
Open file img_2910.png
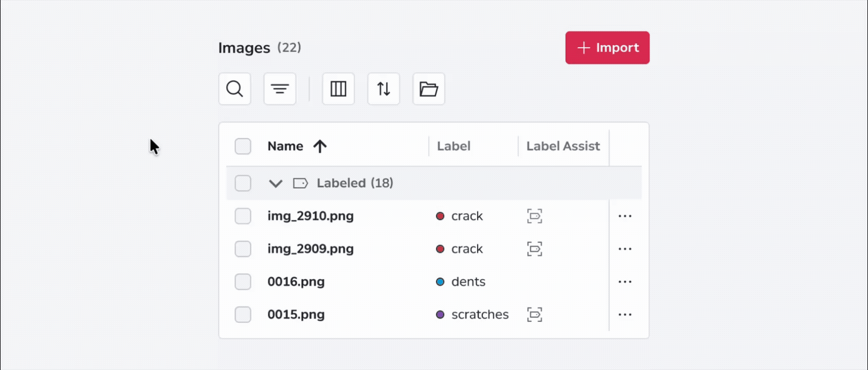pos(311,216)
